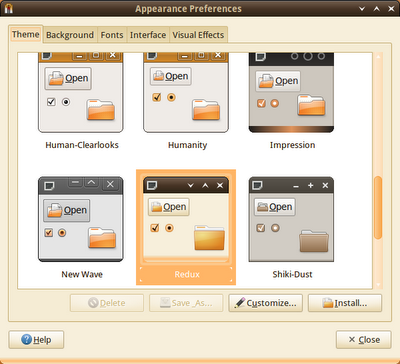Click the Install... button
400x364 pixels.
pyautogui.click(x=345, y=303)
